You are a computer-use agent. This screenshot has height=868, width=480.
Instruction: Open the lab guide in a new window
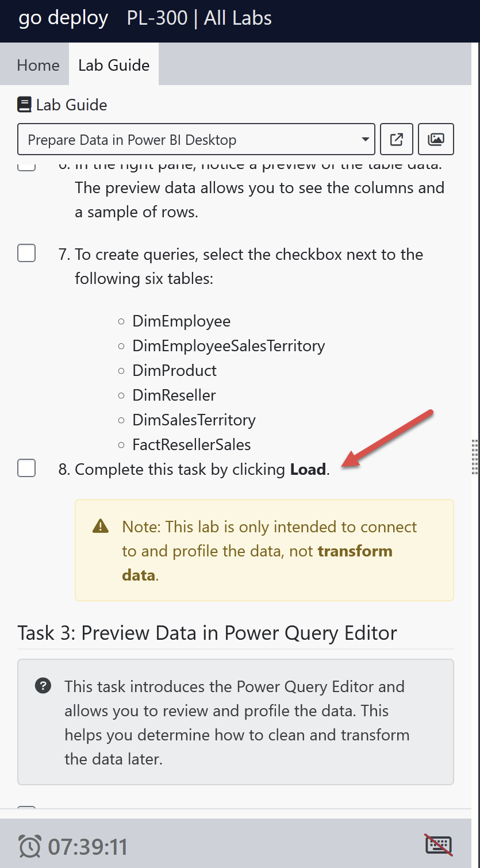point(396,139)
